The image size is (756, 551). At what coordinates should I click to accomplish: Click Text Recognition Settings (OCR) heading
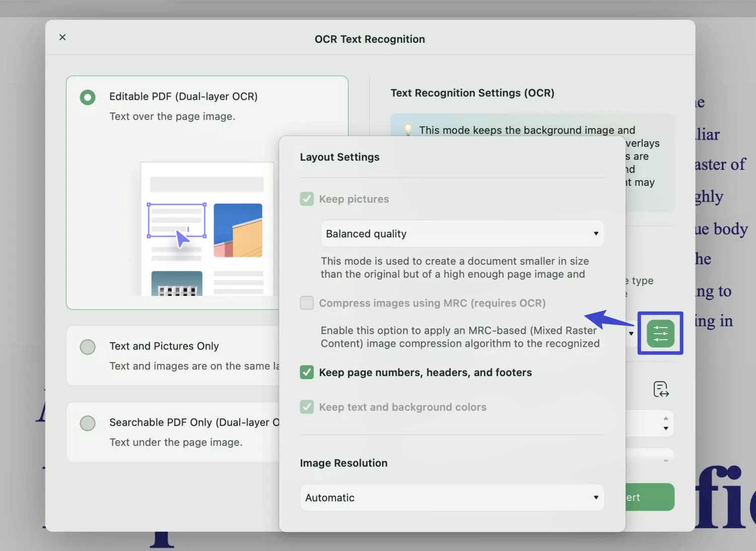coord(472,93)
